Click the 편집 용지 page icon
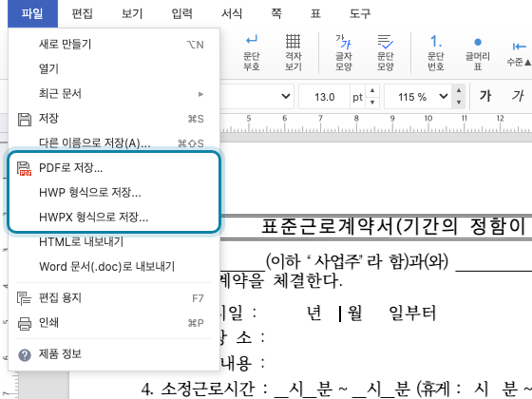 coord(24,299)
